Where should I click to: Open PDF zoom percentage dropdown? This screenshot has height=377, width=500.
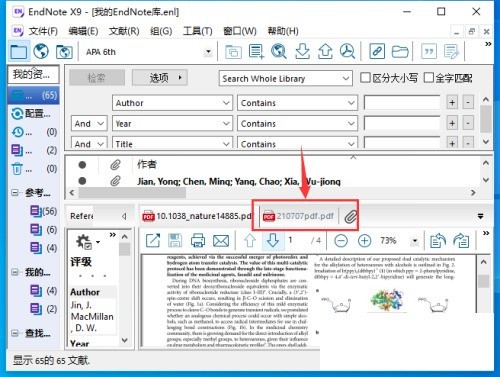point(415,240)
